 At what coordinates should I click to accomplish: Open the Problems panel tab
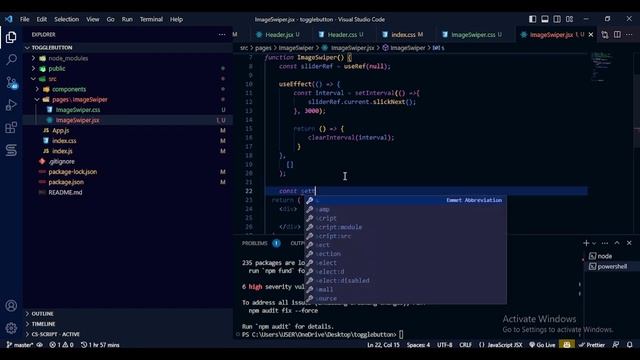(x=255, y=243)
